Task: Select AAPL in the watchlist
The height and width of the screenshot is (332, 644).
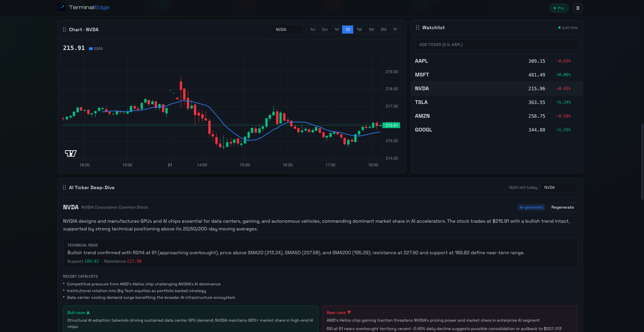Action: pyautogui.click(x=497, y=61)
